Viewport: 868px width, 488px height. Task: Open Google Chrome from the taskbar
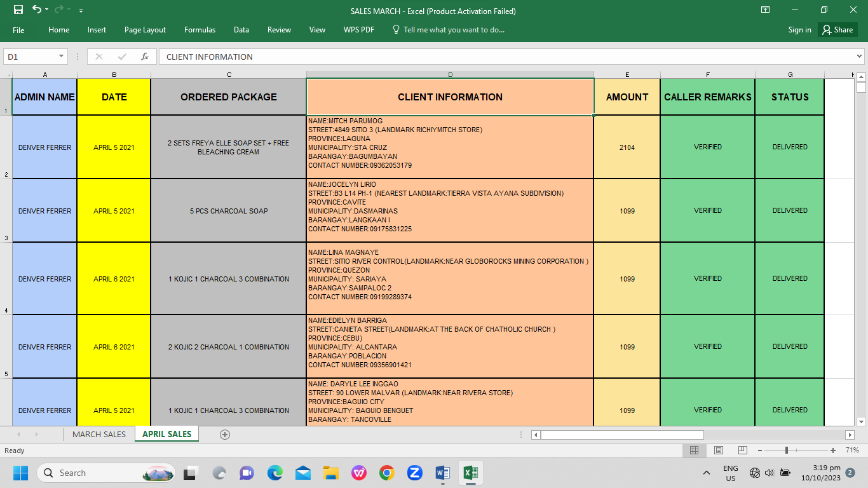pyautogui.click(x=386, y=473)
